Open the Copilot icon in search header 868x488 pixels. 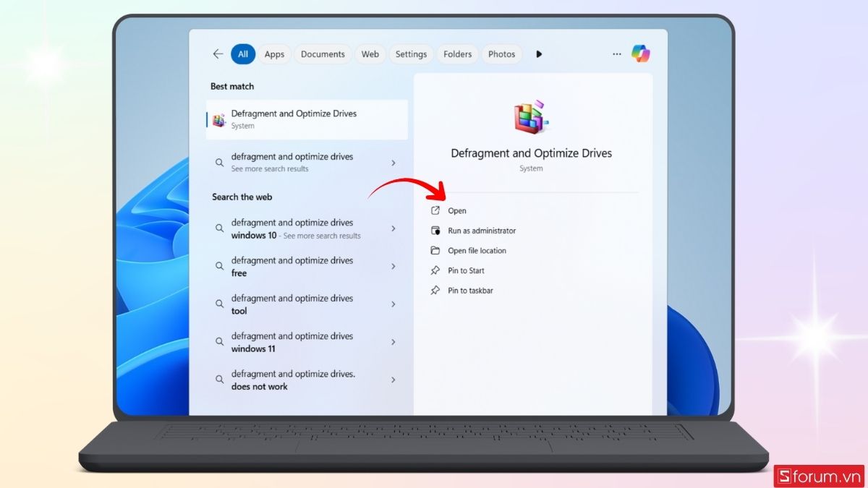pos(640,53)
